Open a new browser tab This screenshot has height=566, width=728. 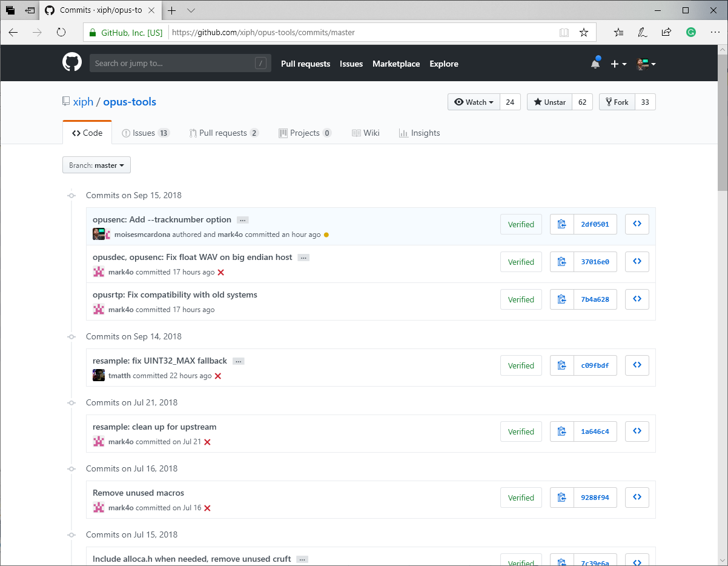pos(172,10)
